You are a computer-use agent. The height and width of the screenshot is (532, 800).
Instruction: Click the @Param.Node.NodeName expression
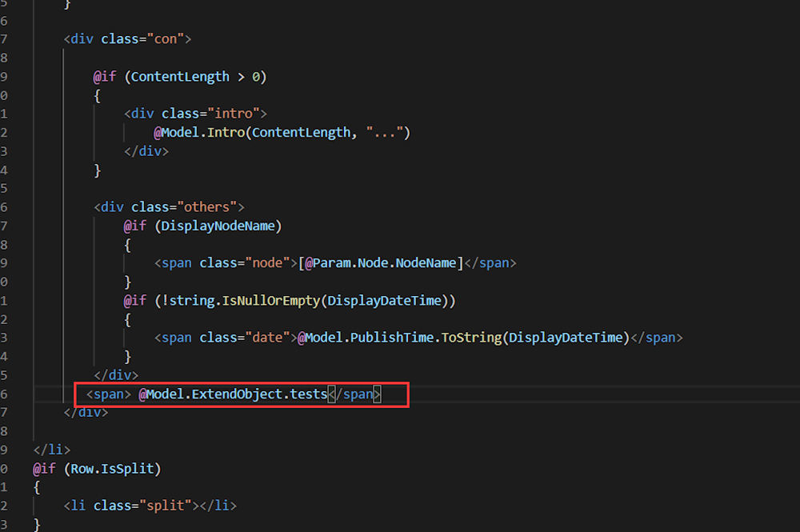point(381,262)
